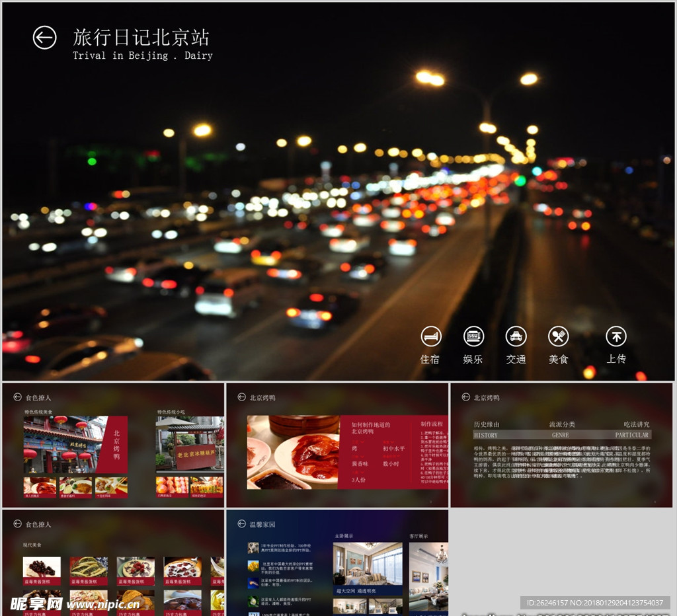Click the yellow flower list icon in 温馨家园

coord(253,566)
